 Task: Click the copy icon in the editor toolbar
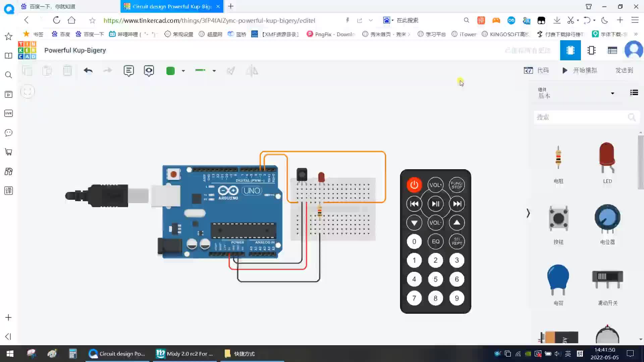(x=27, y=71)
